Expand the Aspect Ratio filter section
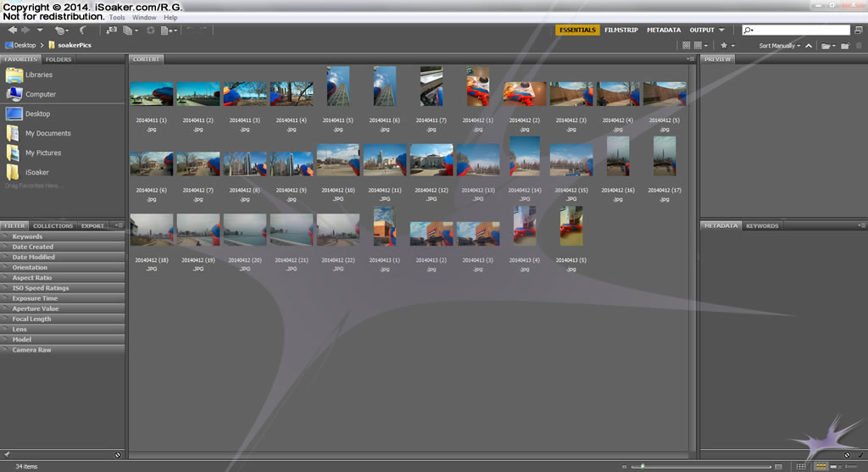Screen dimensions: 868x472 (x=63, y=278)
